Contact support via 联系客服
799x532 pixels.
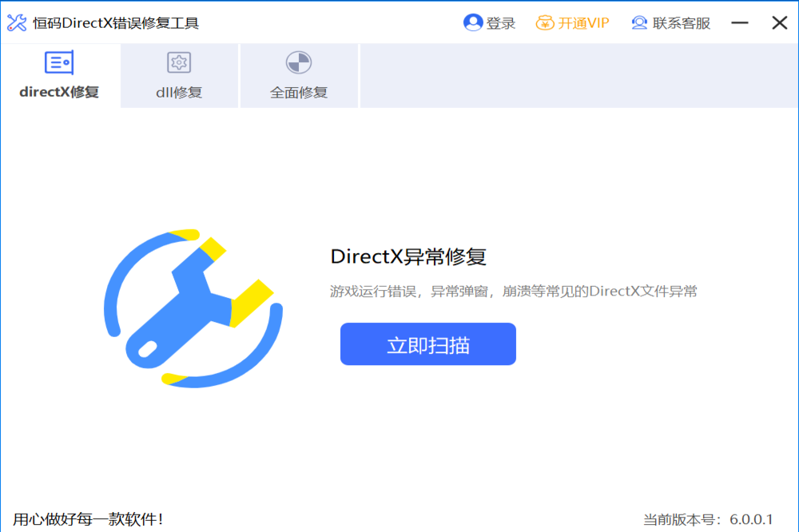(670, 23)
